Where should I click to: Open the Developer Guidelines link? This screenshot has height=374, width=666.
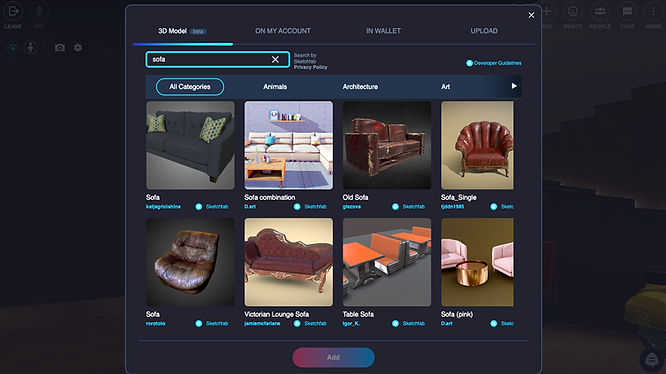pyautogui.click(x=498, y=63)
